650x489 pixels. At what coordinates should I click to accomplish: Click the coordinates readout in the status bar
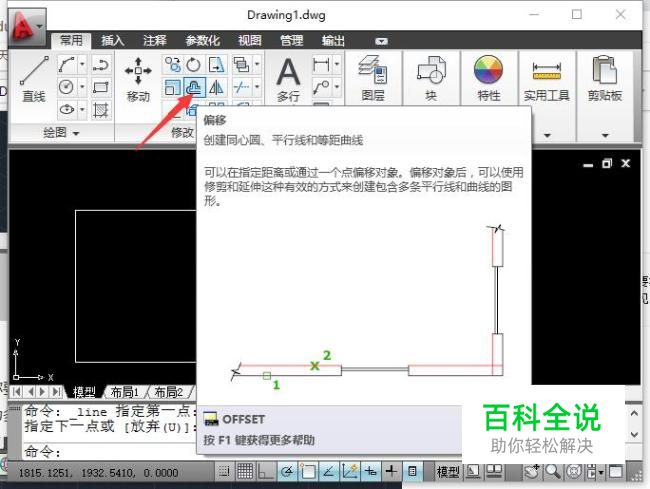[98, 473]
